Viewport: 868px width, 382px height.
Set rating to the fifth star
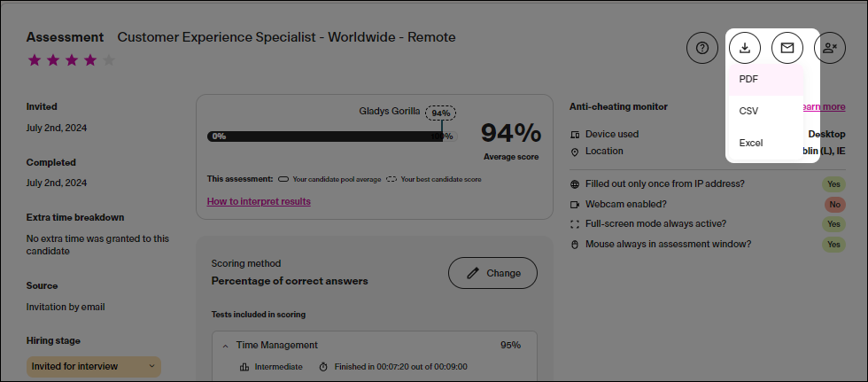109,59
